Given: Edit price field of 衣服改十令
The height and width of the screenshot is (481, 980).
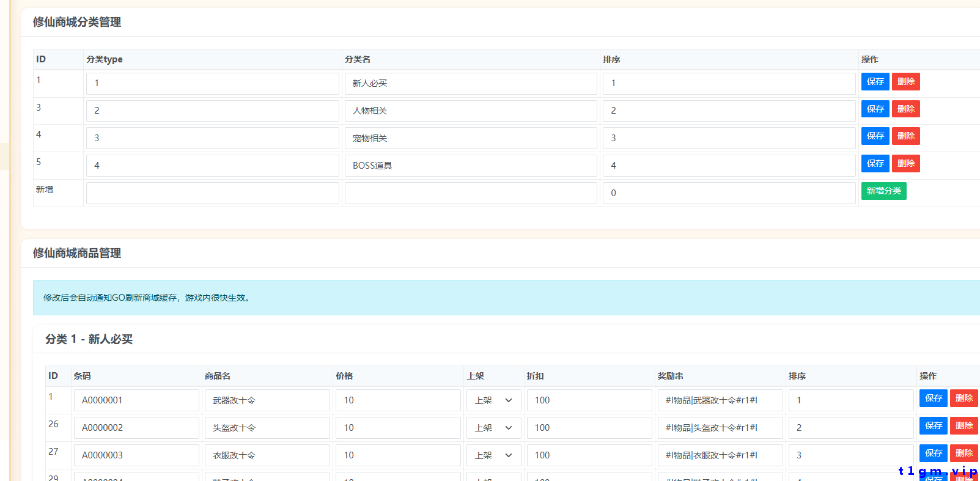Looking at the screenshot, I should click(398, 455).
